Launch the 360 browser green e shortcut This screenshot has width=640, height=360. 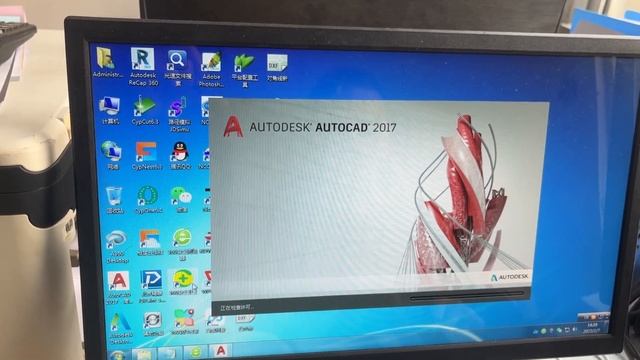tap(182, 244)
